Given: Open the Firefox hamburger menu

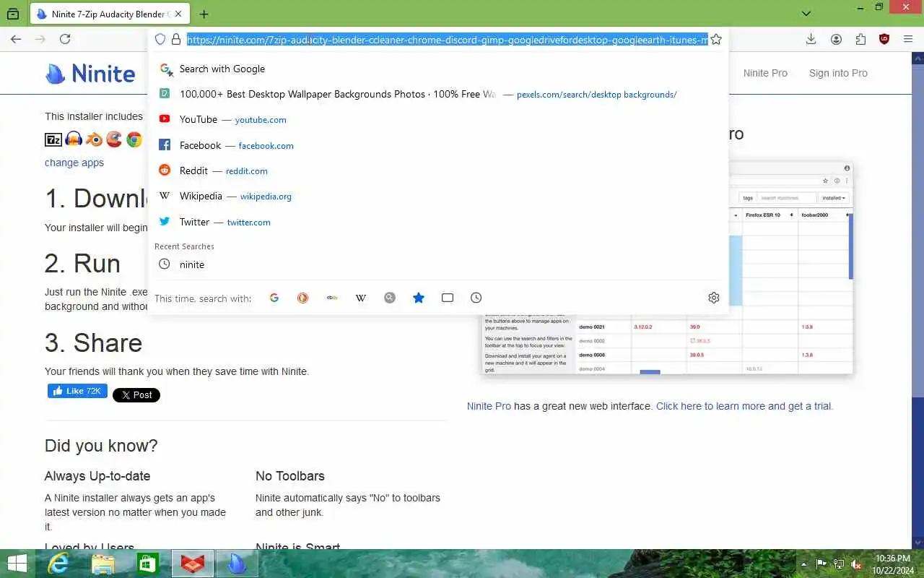Looking at the screenshot, I should pyautogui.click(x=908, y=39).
